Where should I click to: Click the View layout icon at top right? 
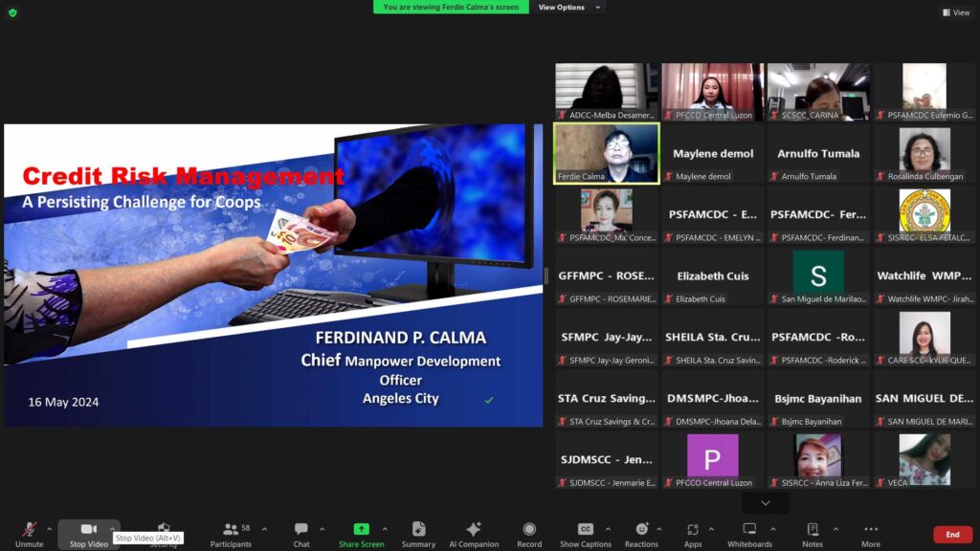[x=956, y=12]
